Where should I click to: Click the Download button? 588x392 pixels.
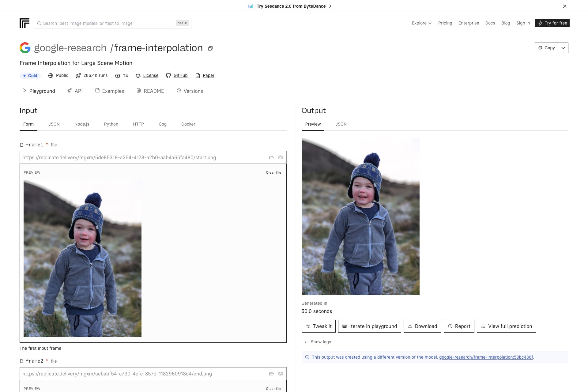coord(422,326)
